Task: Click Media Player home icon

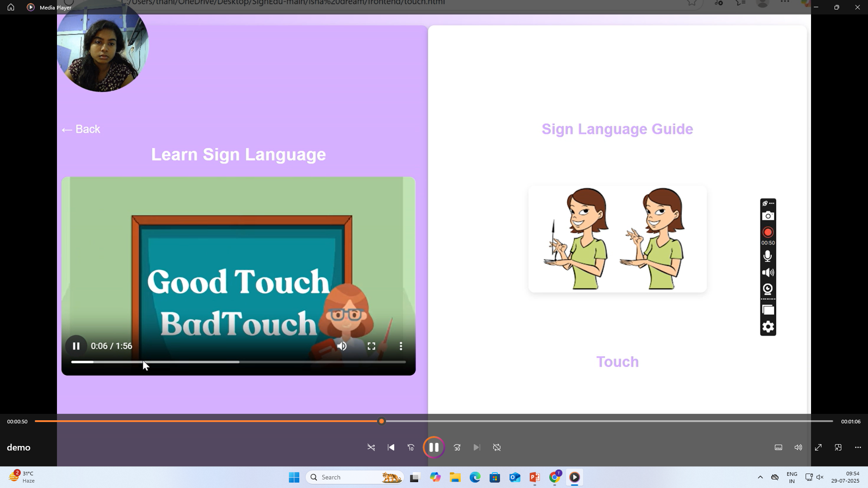Action: coord(11,7)
